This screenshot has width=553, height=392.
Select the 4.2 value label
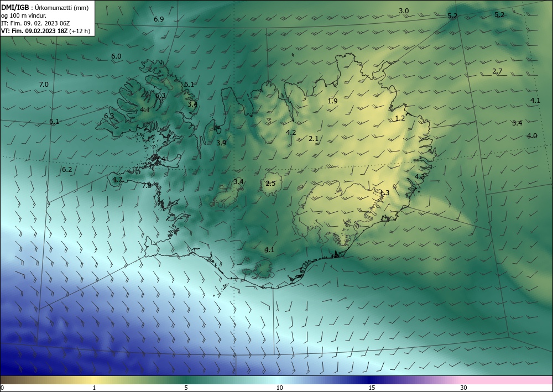[x=291, y=133]
